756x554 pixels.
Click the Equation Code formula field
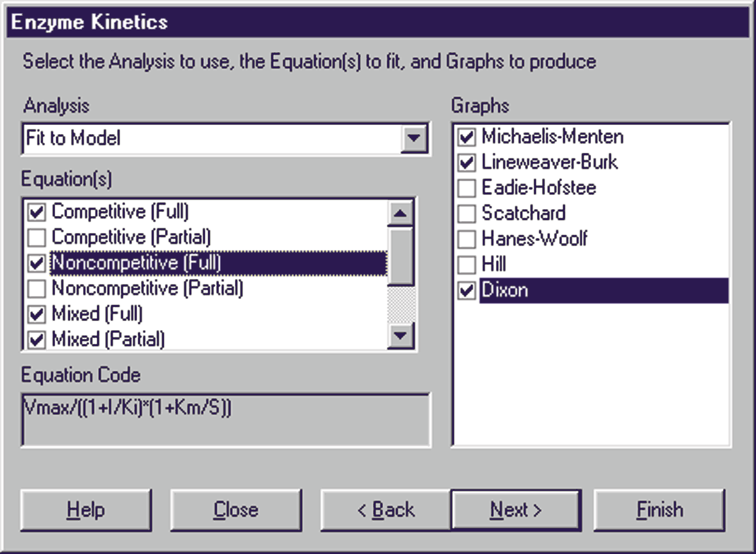pos(226,420)
